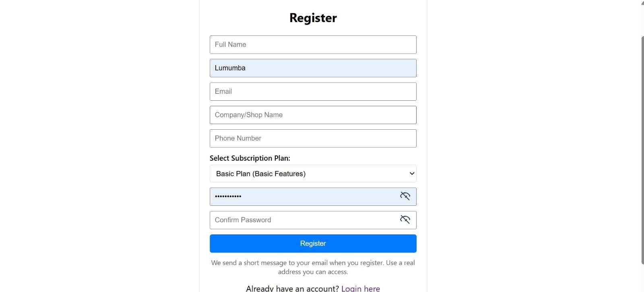Select the Email input box
This screenshot has height=292, width=644.
point(313,91)
